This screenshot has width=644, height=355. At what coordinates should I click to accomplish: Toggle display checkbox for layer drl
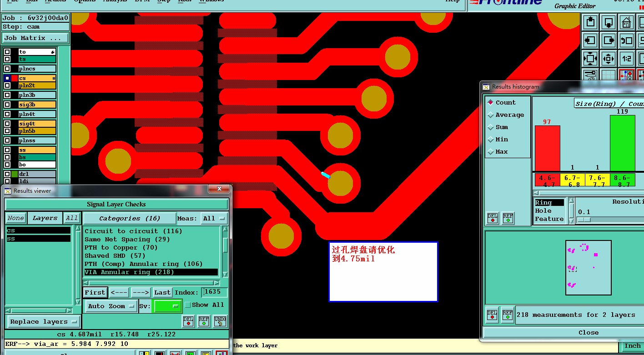[7, 174]
